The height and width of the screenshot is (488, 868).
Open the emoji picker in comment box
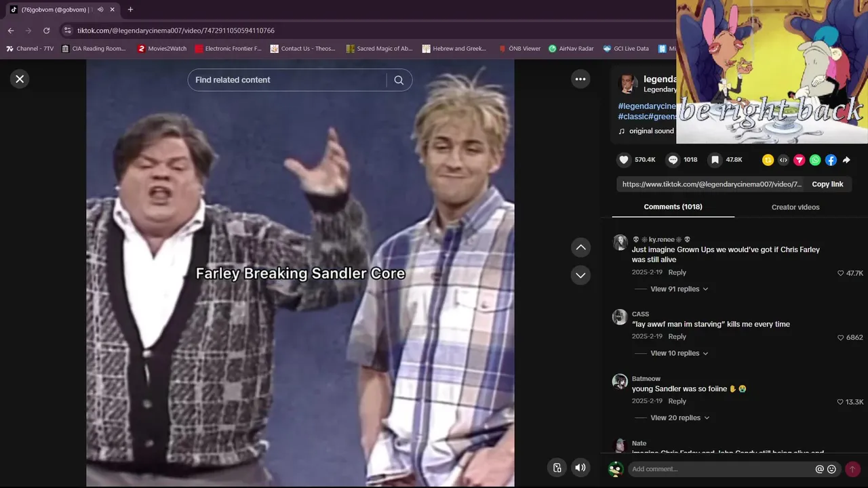[x=832, y=469]
